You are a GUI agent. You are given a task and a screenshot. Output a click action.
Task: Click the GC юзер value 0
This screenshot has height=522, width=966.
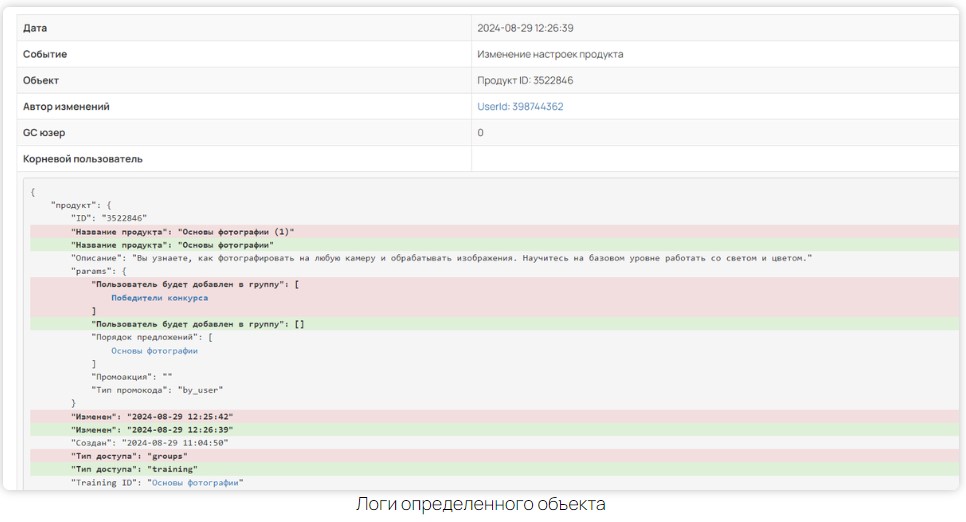point(481,133)
